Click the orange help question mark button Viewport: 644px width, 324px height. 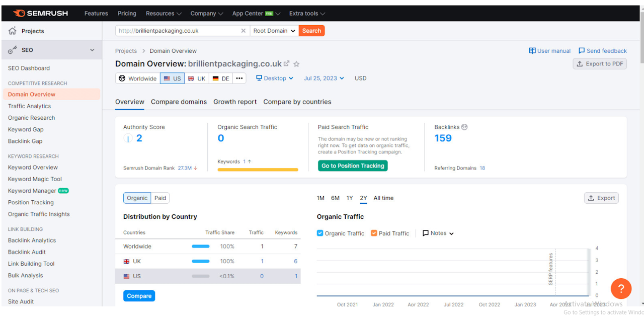click(x=621, y=289)
